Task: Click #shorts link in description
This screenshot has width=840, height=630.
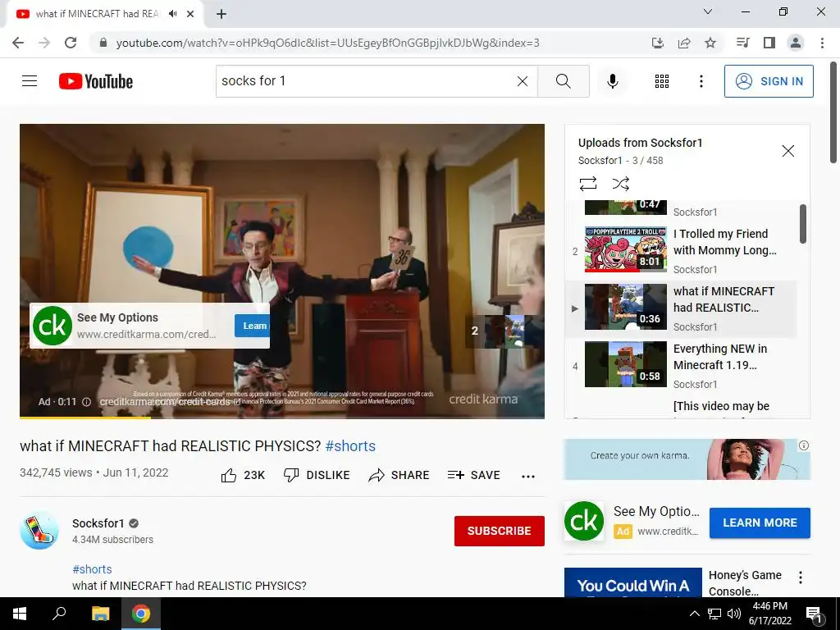Action: [92, 569]
